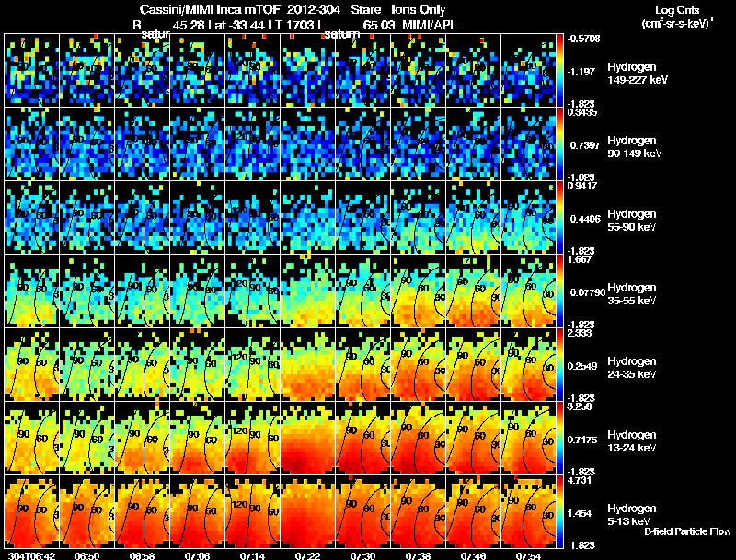Select the 'Hydrogen 5-13 keV' row label

632,515
